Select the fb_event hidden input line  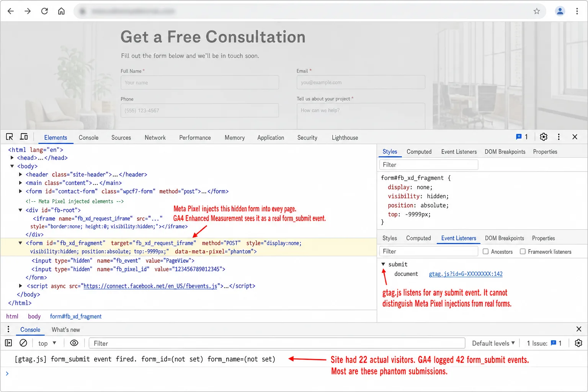113,261
